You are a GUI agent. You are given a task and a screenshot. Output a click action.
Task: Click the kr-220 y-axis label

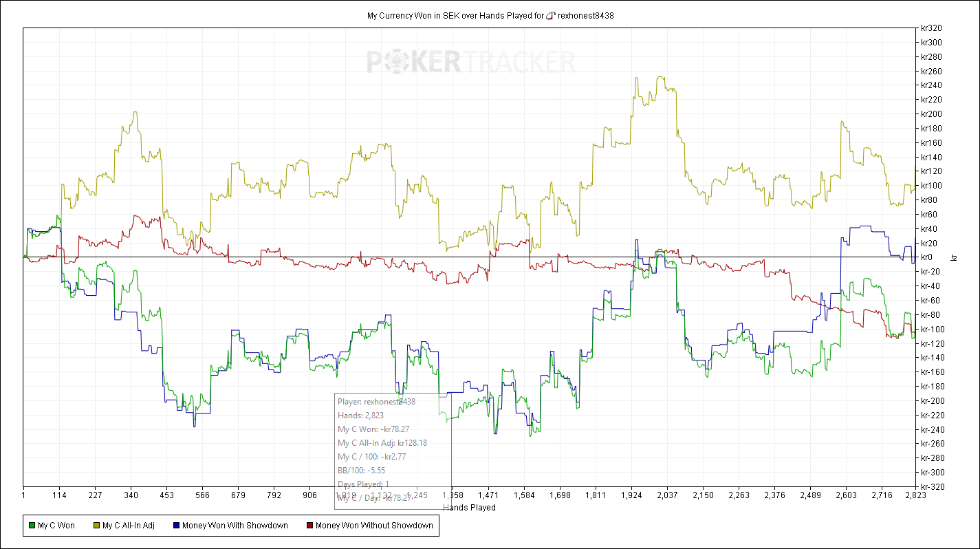tap(933, 415)
